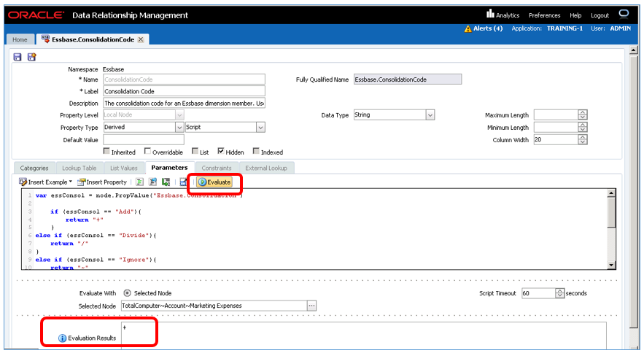Switch to the Lookup Table tab

point(79,168)
